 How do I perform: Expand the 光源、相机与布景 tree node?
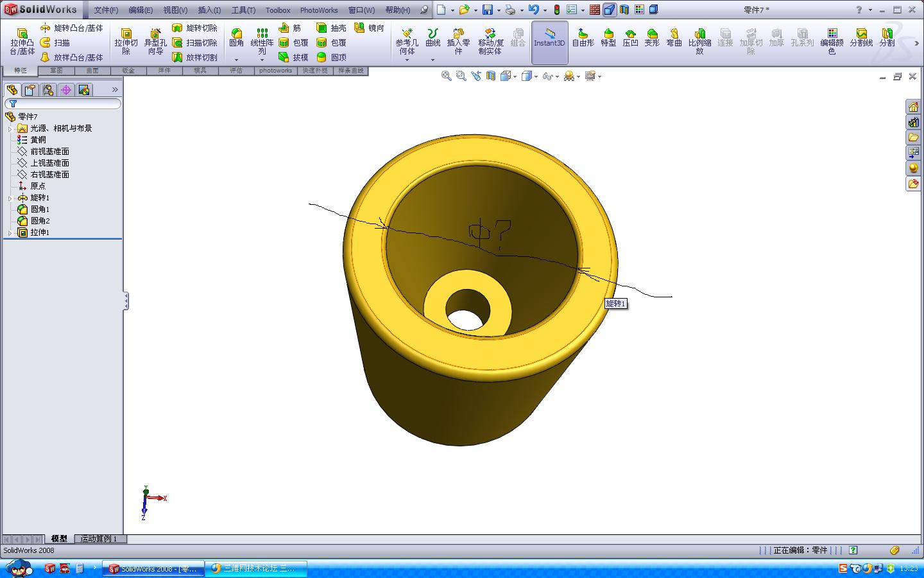[10, 129]
